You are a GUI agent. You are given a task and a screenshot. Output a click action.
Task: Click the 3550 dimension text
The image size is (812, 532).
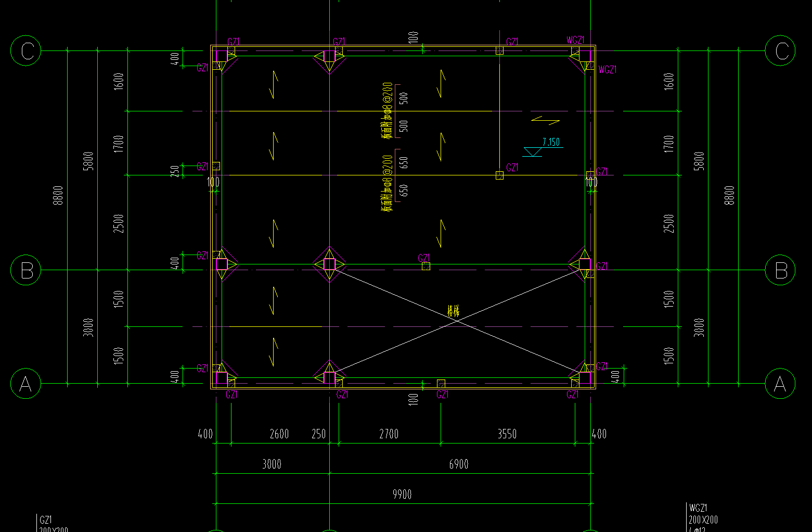(x=507, y=434)
